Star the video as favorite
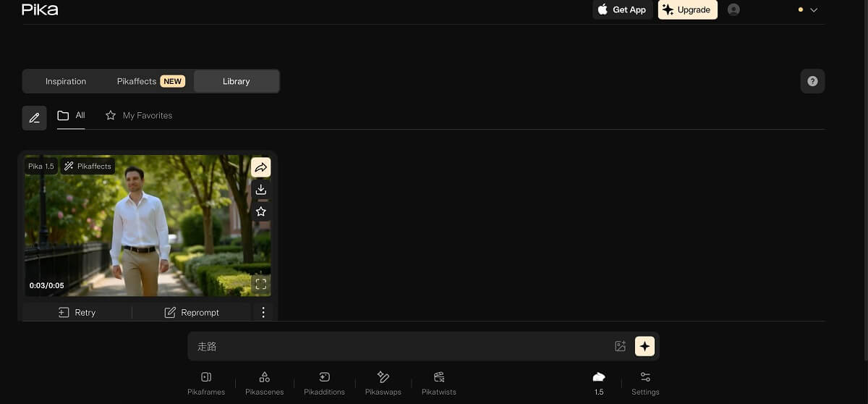868x404 pixels. tap(261, 211)
